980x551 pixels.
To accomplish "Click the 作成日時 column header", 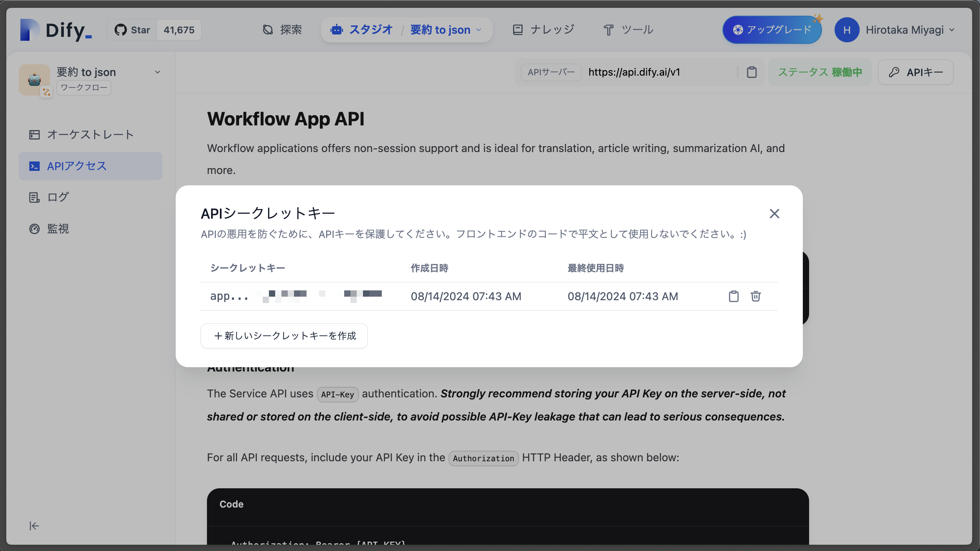I will 429,268.
